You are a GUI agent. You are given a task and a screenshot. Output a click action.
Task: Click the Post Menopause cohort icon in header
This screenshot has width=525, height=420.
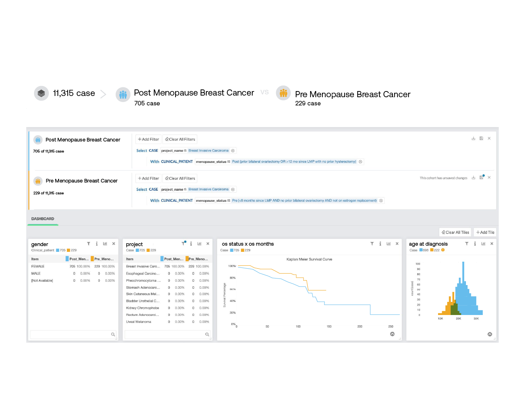click(123, 95)
